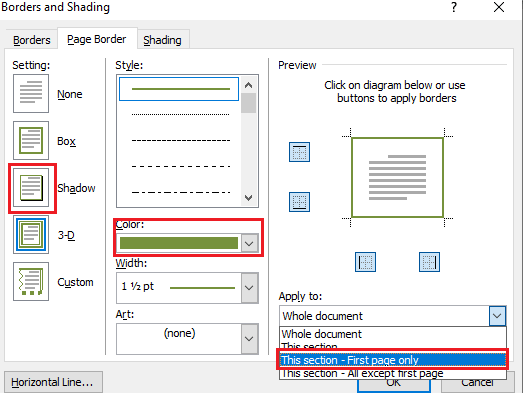
Task: Toggle the top border preview button
Action: click(299, 152)
